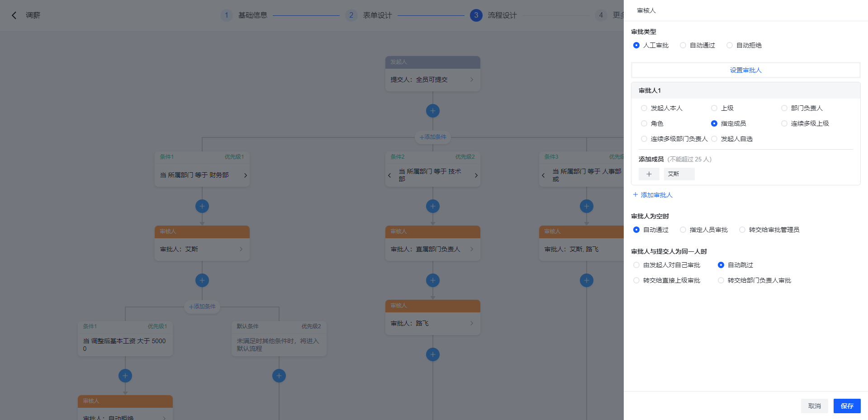Click the left arrow on 条件2 card

point(389,175)
